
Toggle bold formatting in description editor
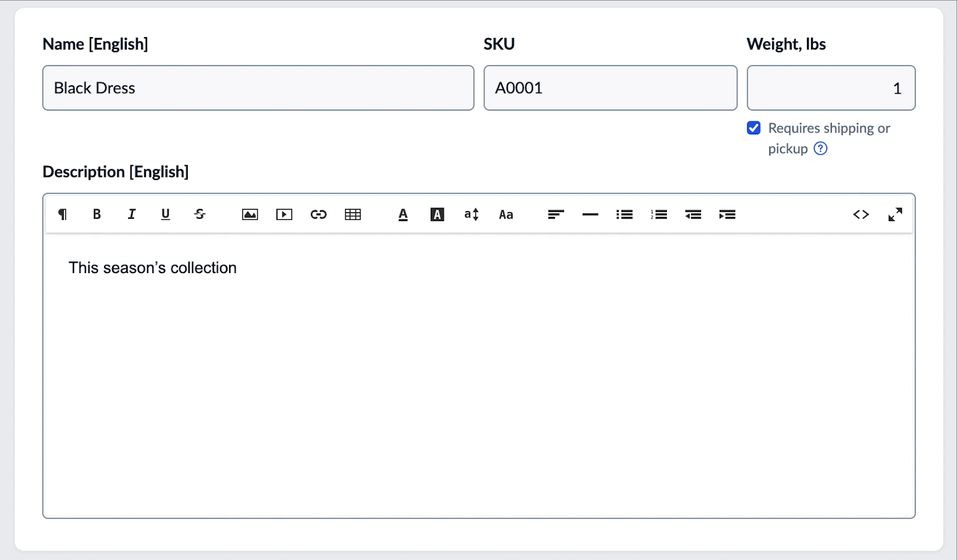(97, 215)
